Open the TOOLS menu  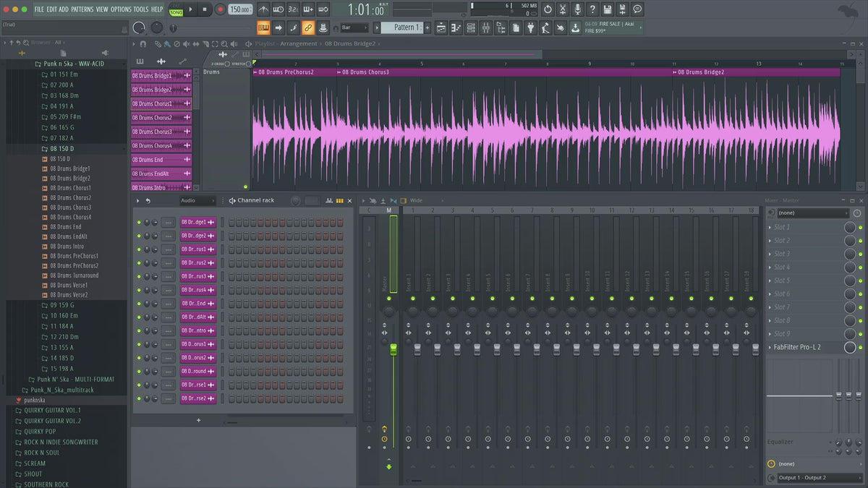click(x=140, y=9)
